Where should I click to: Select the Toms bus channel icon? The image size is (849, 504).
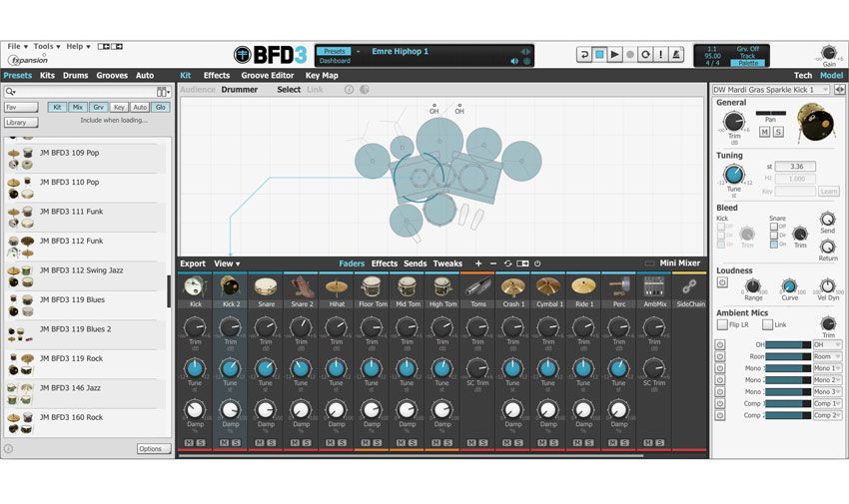(x=478, y=287)
